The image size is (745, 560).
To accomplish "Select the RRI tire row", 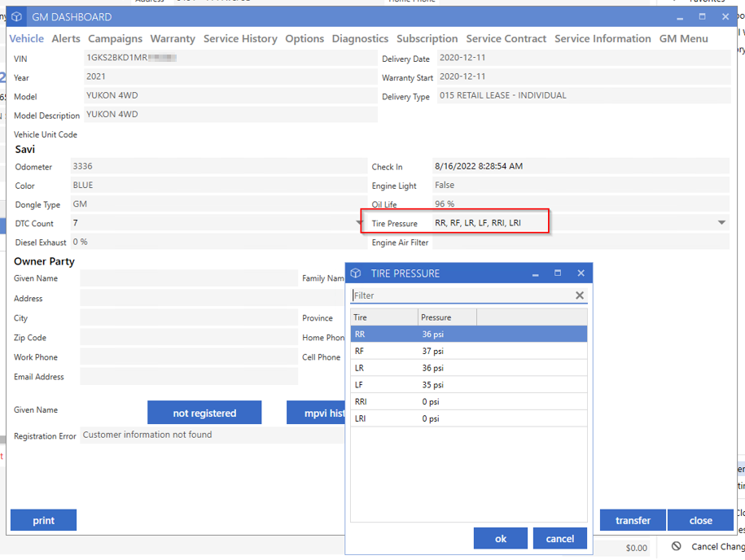I will (469, 401).
